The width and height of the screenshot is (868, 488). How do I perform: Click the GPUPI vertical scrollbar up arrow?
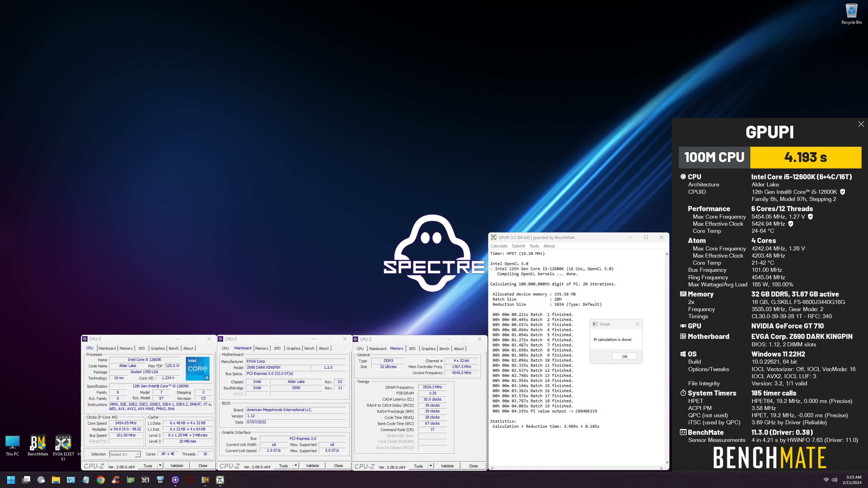click(667, 254)
